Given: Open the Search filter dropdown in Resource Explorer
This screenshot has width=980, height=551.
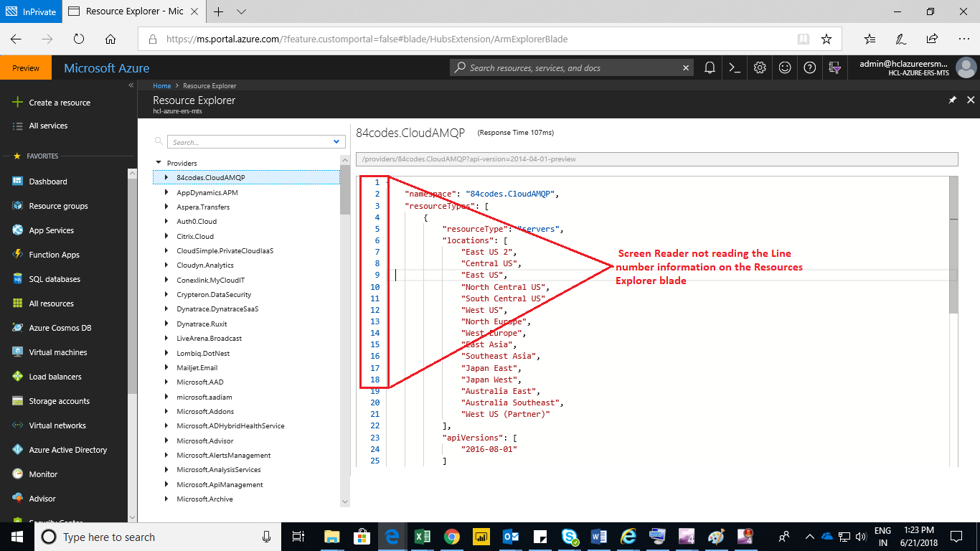Looking at the screenshot, I should coord(336,141).
